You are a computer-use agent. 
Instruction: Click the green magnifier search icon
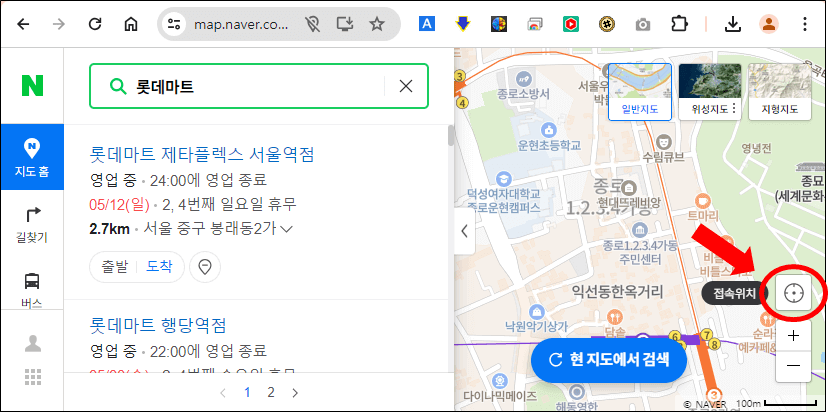pyautogui.click(x=117, y=86)
